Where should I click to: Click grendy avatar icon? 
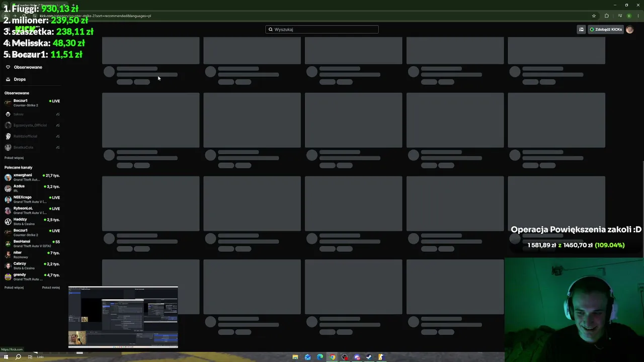pos(8,277)
